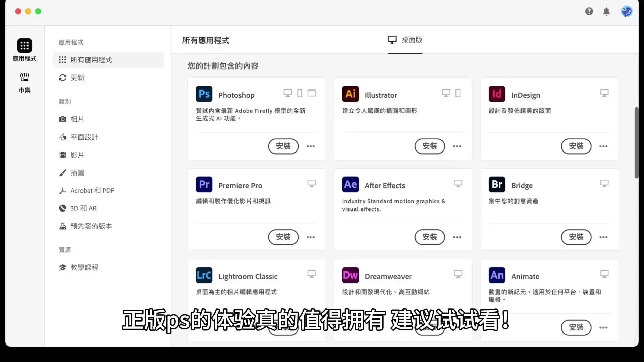Click the notification bell icon
The width and height of the screenshot is (644, 362).
[x=606, y=11]
